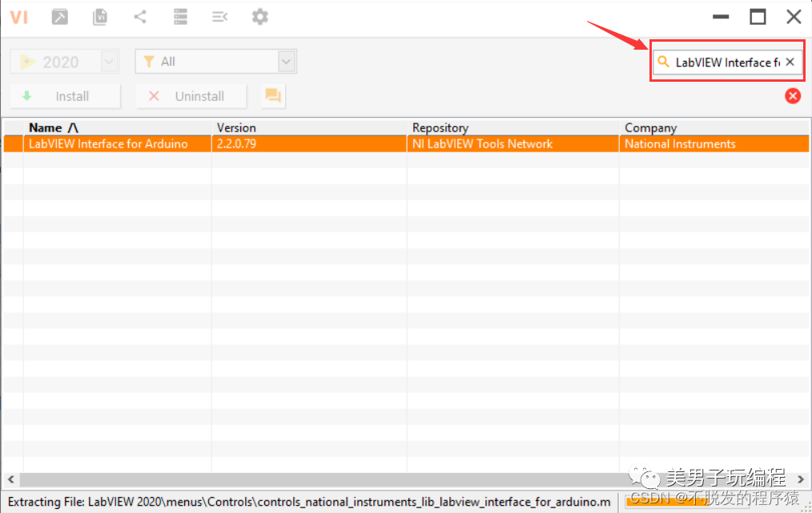
Task: Sort by the Company column header
Action: [x=714, y=127]
